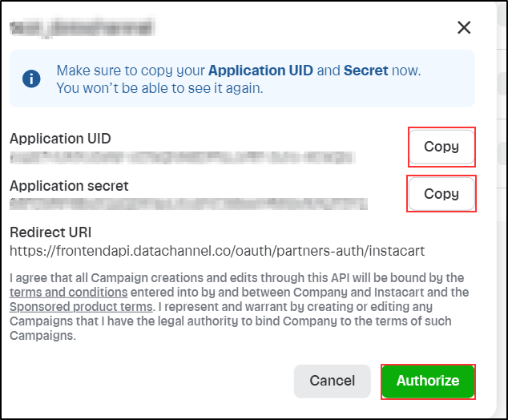The image size is (508, 420).
Task: Cancel the authorization dialog
Action: (332, 381)
